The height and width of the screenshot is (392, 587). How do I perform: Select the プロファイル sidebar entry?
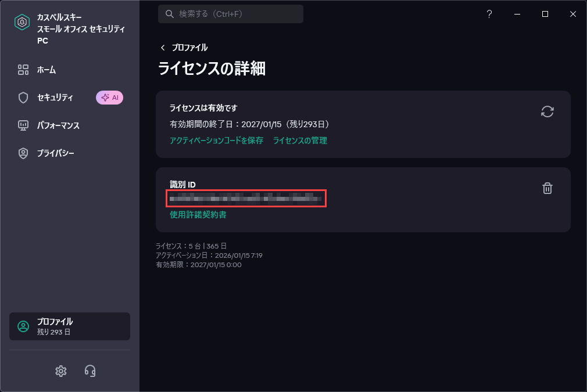coord(70,326)
